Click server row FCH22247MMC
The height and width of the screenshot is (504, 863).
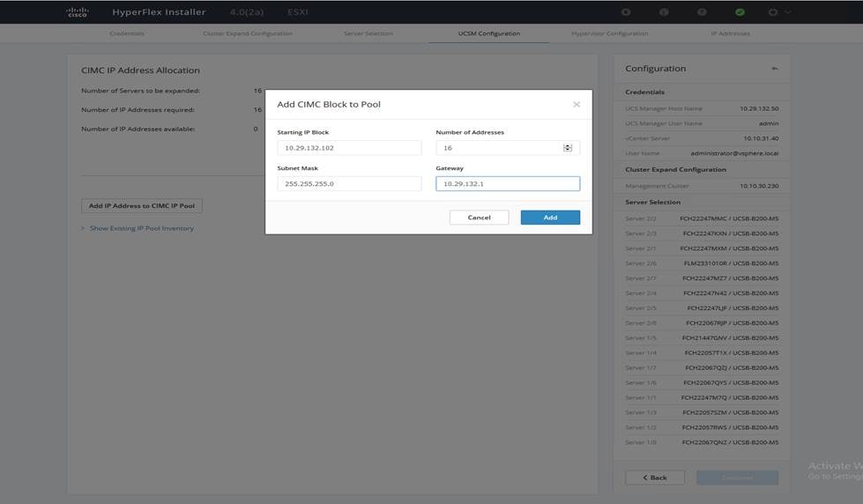tap(702, 219)
